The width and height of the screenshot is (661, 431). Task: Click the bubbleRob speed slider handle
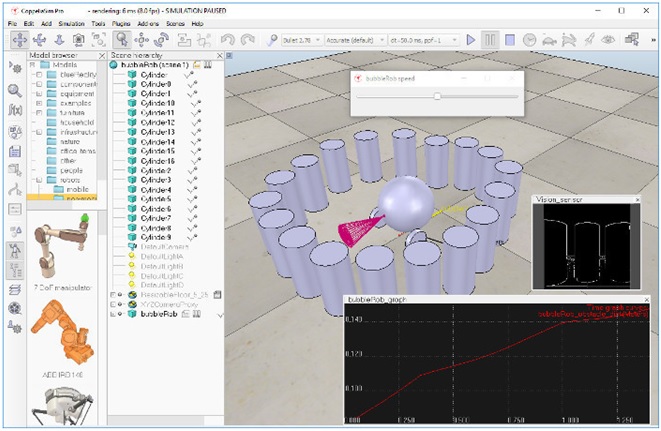[x=437, y=96]
